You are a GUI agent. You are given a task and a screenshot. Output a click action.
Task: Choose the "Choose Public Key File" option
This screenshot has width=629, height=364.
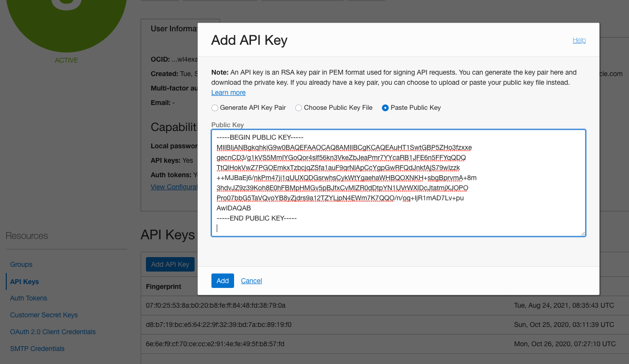[298, 107]
